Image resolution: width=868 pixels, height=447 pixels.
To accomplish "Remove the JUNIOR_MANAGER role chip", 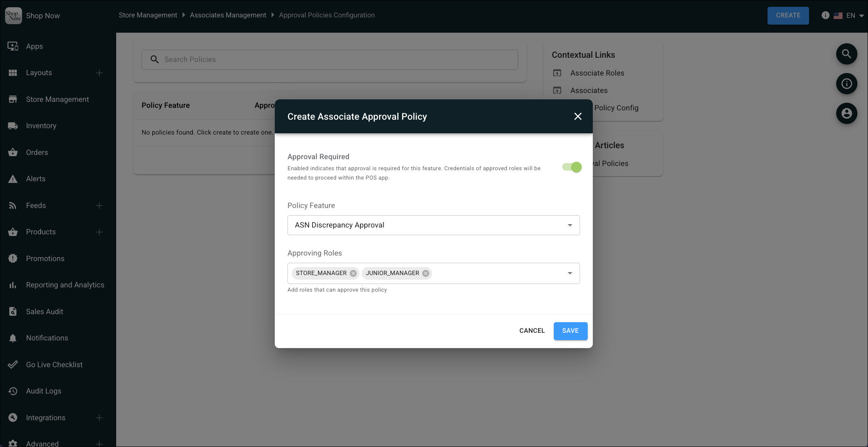I will (426, 273).
